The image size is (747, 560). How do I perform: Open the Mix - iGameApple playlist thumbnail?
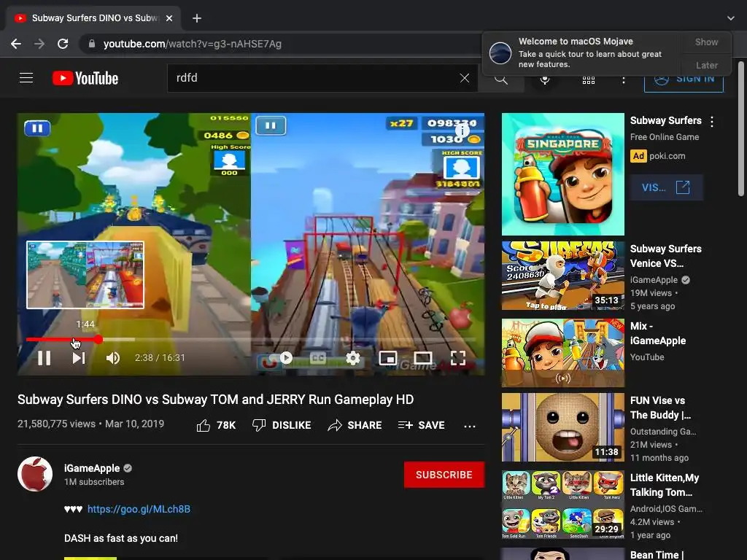(562, 353)
